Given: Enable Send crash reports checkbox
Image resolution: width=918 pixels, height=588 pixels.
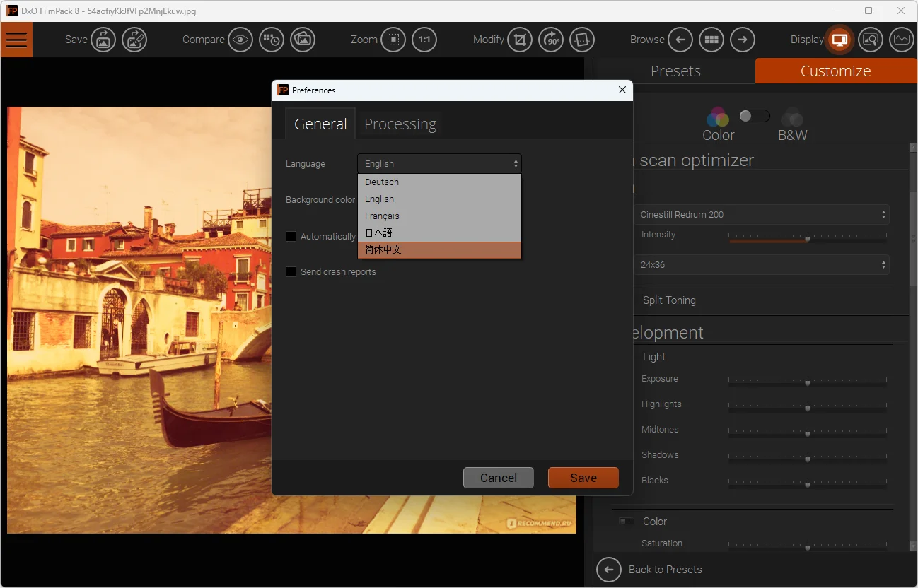Looking at the screenshot, I should coord(291,272).
